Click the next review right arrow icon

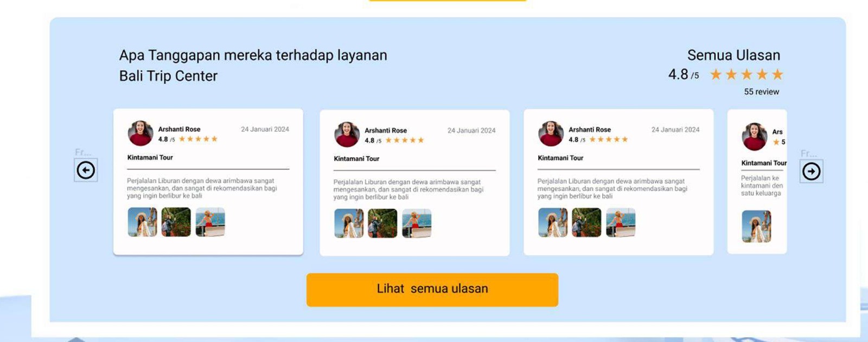click(811, 172)
